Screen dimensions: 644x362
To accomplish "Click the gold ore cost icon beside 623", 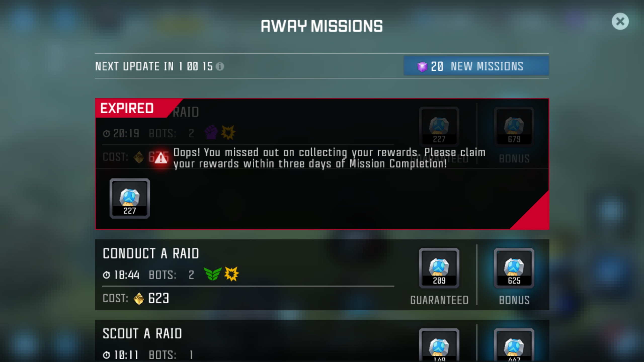I will tap(139, 299).
